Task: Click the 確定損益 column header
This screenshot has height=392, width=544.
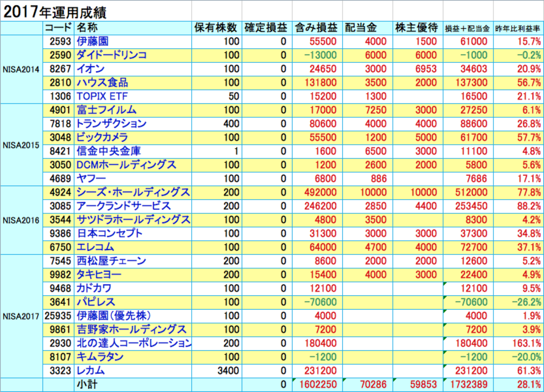Action: [x=266, y=28]
